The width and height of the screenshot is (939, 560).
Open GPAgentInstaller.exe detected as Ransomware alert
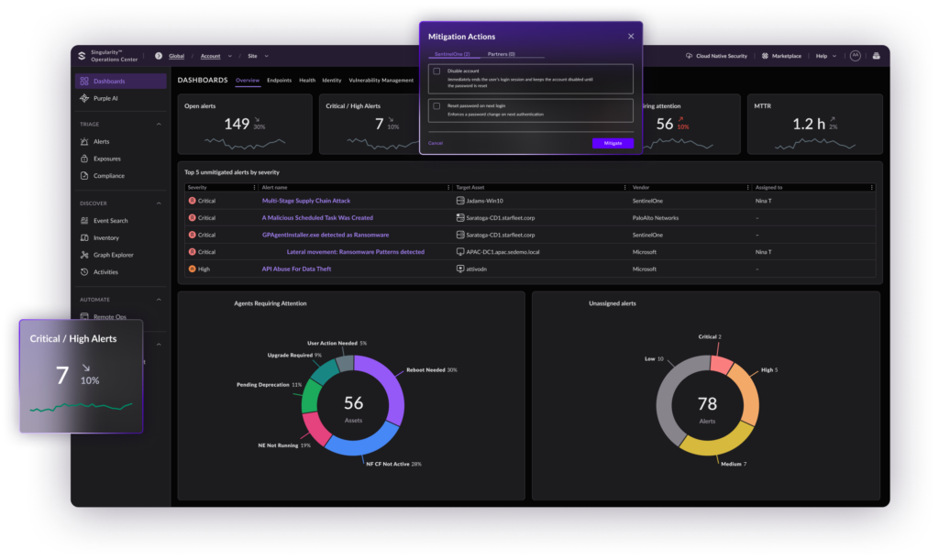click(326, 236)
